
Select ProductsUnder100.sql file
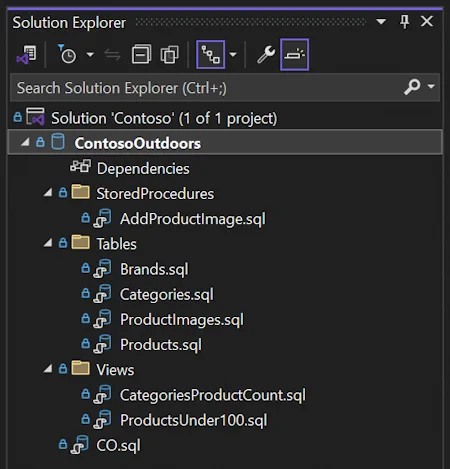tap(194, 420)
